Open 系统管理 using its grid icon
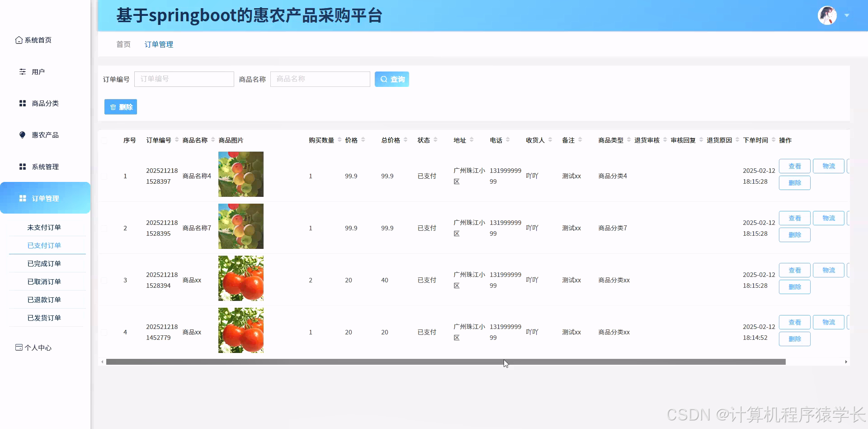Image resolution: width=868 pixels, height=429 pixels. 22,166
